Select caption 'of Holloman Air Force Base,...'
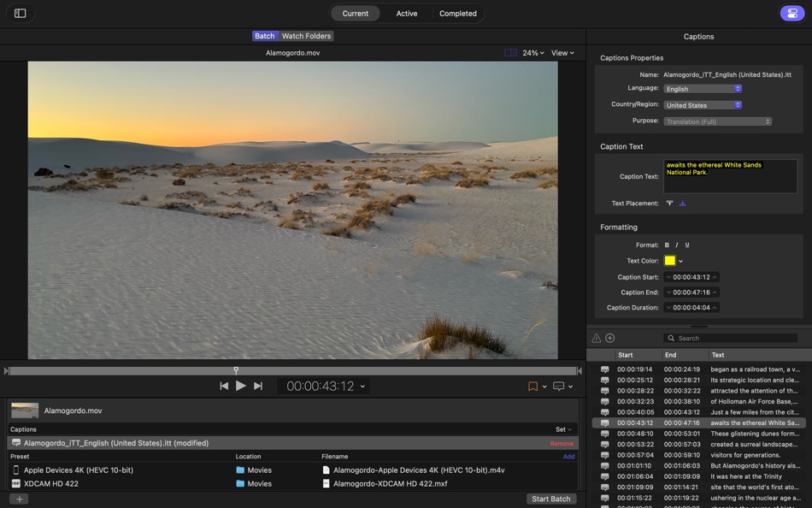Image resolution: width=812 pixels, height=508 pixels. [698, 402]
